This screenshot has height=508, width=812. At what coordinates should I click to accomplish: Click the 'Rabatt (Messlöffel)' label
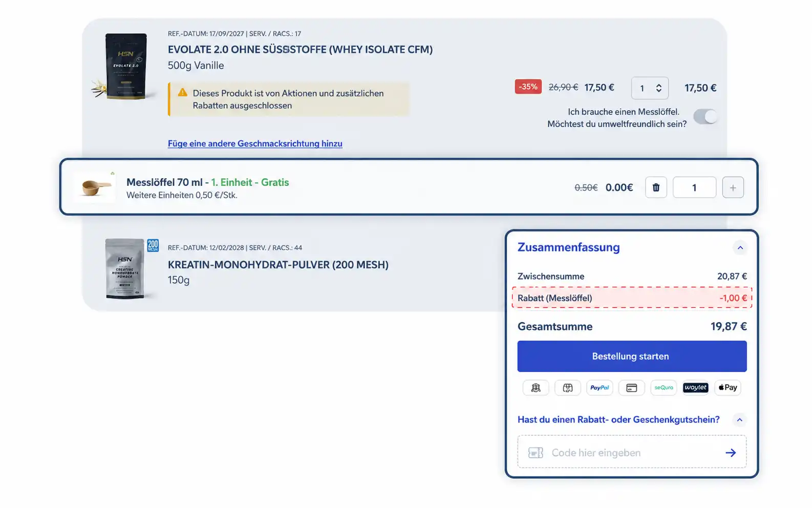click(x=554, y=298)
